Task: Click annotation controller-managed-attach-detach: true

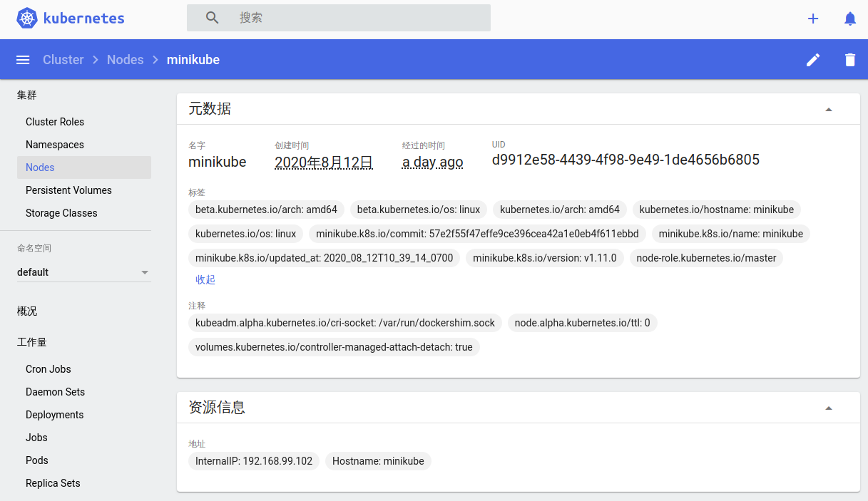Action: [x=335, y=347]
